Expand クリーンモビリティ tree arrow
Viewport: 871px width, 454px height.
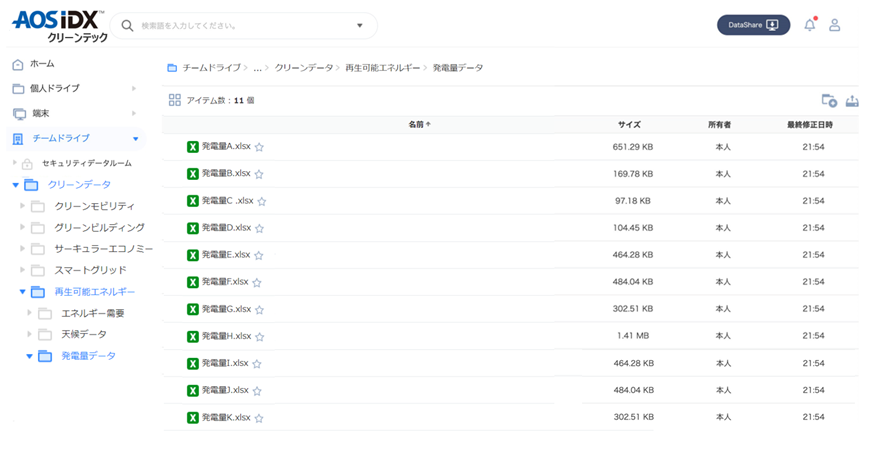[22, 206]
